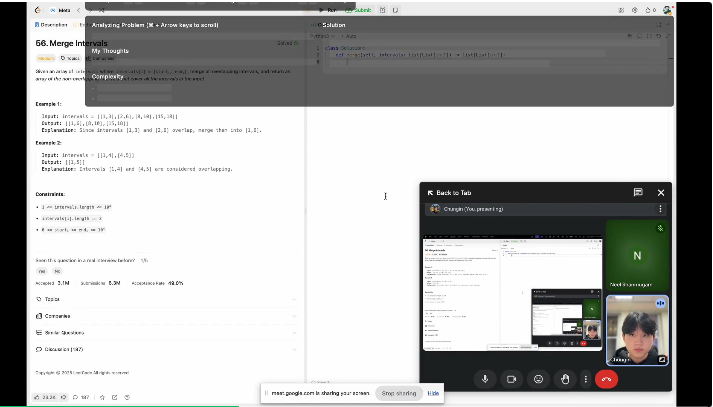The height and width of the screenshot is (407, 713).
Task: Switch to the Description tab
Action: click(50, 23)
